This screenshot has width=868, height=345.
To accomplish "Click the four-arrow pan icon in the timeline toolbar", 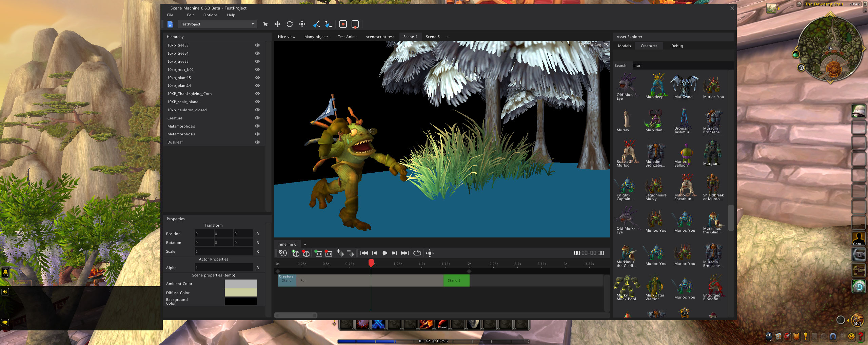I will [430, 253].
